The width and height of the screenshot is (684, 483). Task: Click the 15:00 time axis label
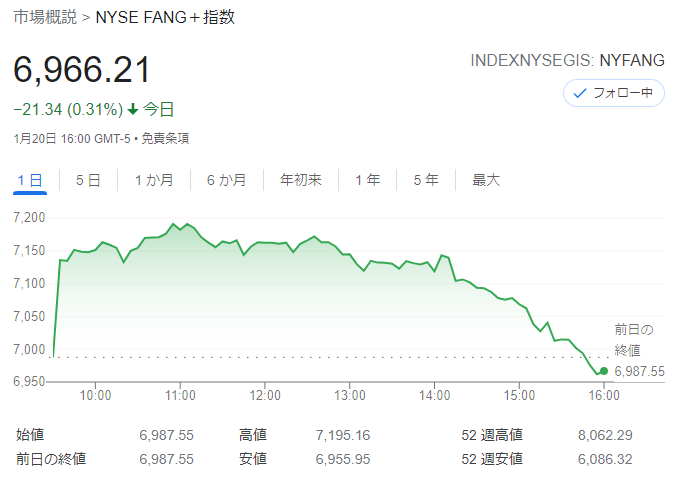point(519,395)
